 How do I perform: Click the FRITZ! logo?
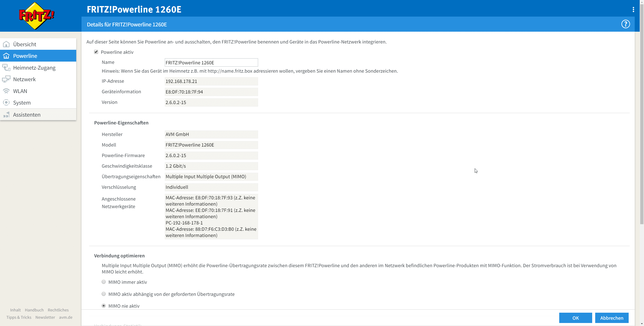[37, 16]
